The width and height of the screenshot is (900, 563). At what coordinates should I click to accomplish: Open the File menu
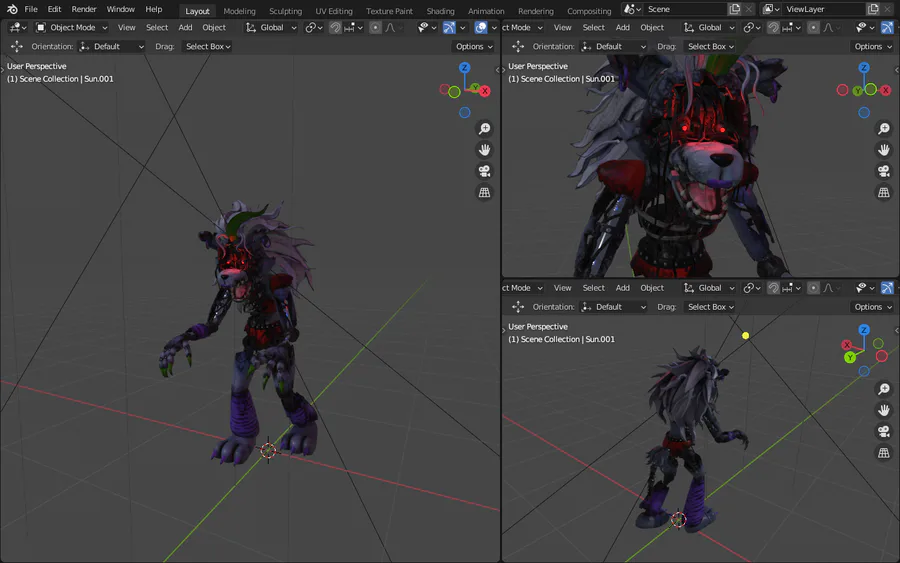[31, 9]
